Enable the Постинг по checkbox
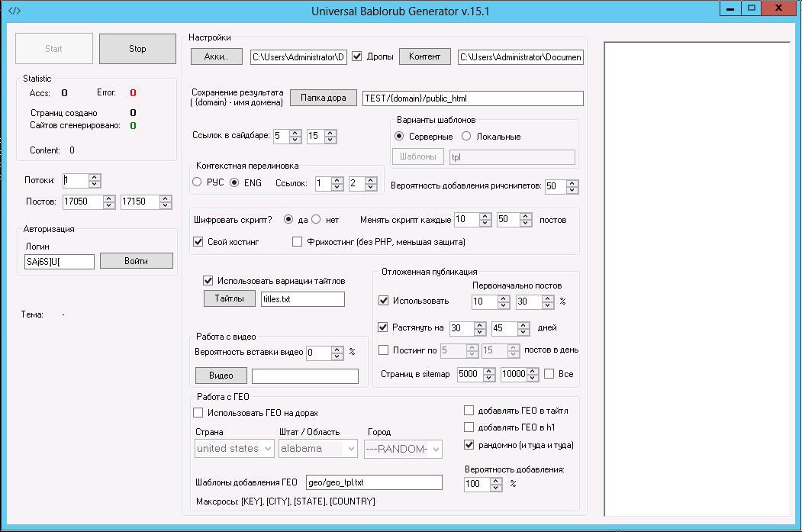This screenshot has width=802, height=532. (383, 350)
